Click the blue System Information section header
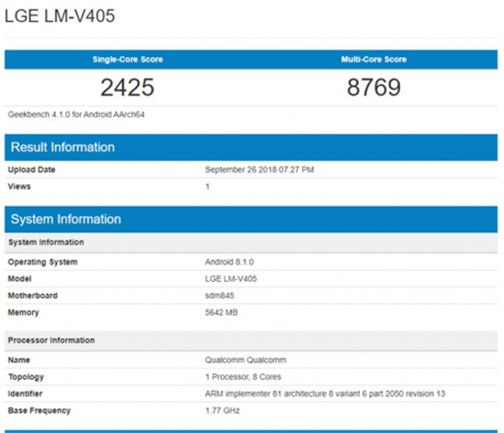 pyautogui.click(x=251, y=220)
